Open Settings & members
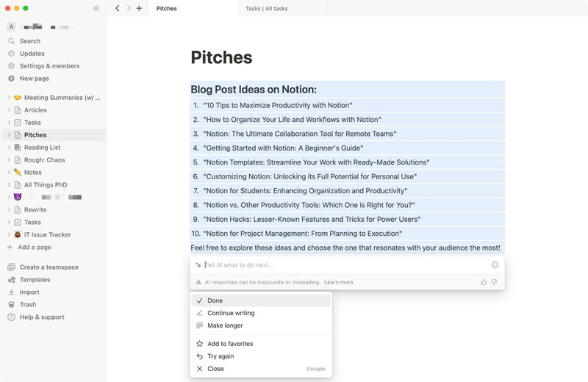This screenshot has height=382, width=588. click(x=54, y=66)
